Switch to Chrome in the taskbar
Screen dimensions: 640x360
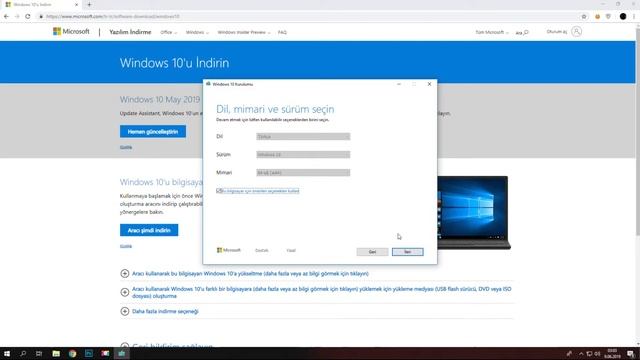[72, 353]
